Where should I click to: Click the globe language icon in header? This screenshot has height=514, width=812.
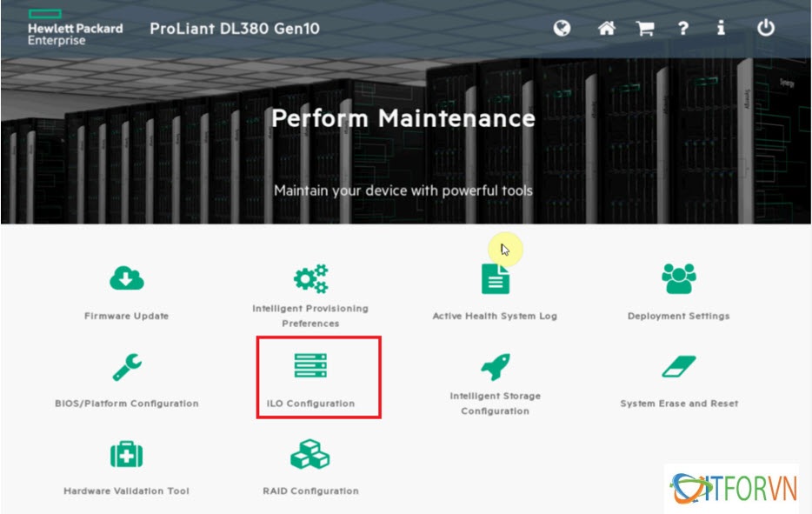tap(562, 28)
